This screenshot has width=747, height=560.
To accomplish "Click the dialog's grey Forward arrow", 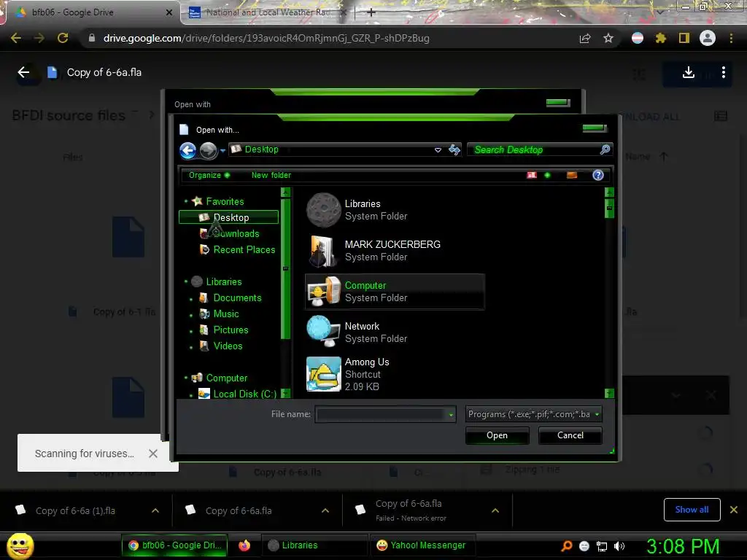I will (x=208, y=150).
